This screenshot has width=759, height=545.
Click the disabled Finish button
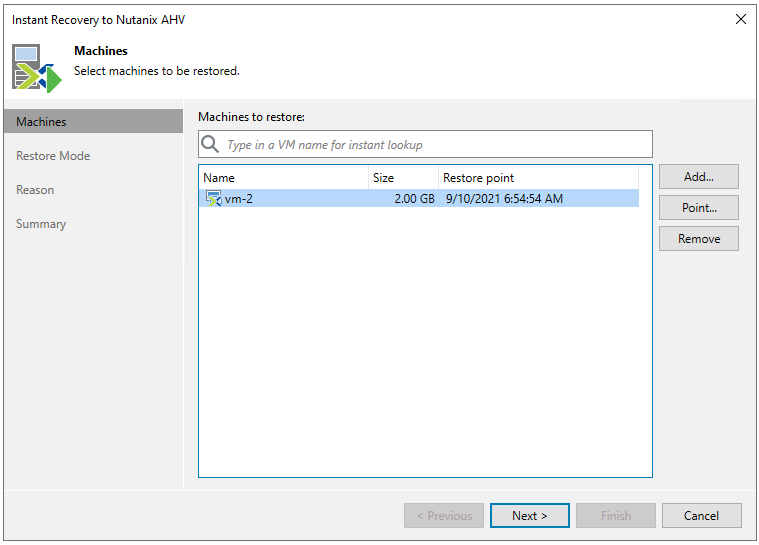click(616, 515)
